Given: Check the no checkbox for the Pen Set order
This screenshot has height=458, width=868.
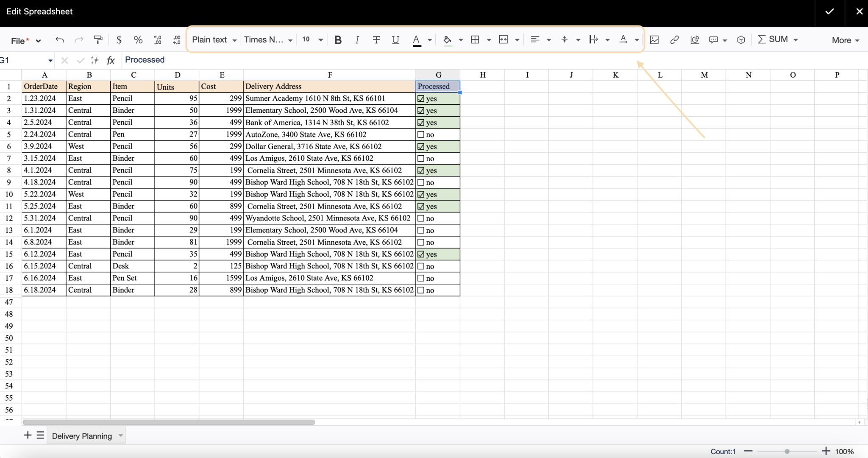Looking at the screenshot, I should (421, 278).
